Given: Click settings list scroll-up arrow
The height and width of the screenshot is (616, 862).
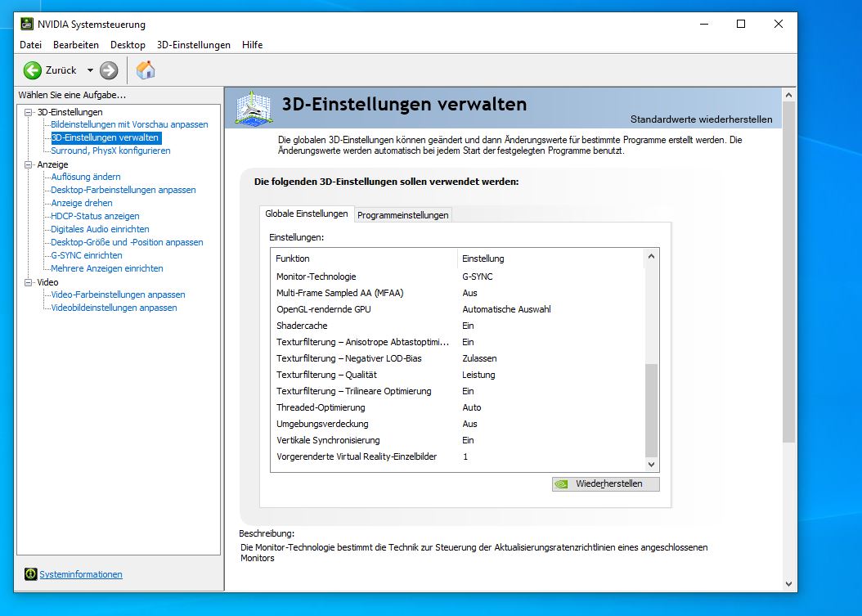Looking at the screenshot, I should (x=652, y=256).
